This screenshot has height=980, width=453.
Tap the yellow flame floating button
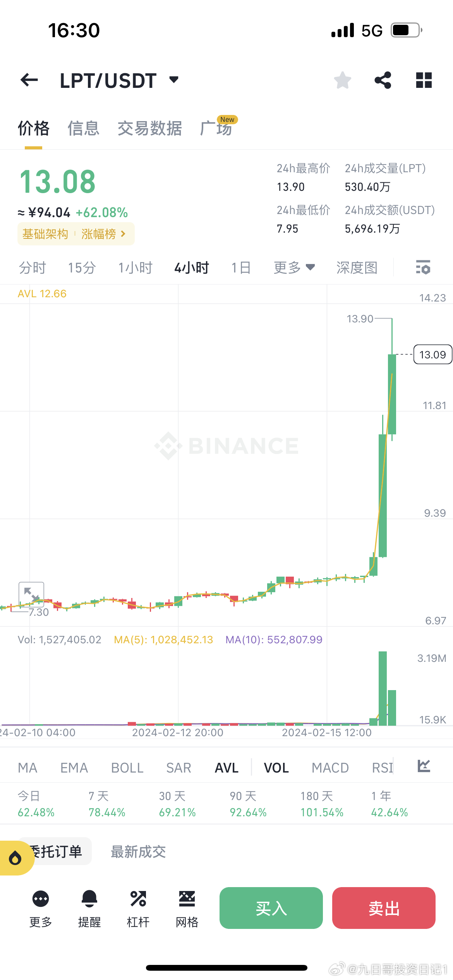point(15,858)
